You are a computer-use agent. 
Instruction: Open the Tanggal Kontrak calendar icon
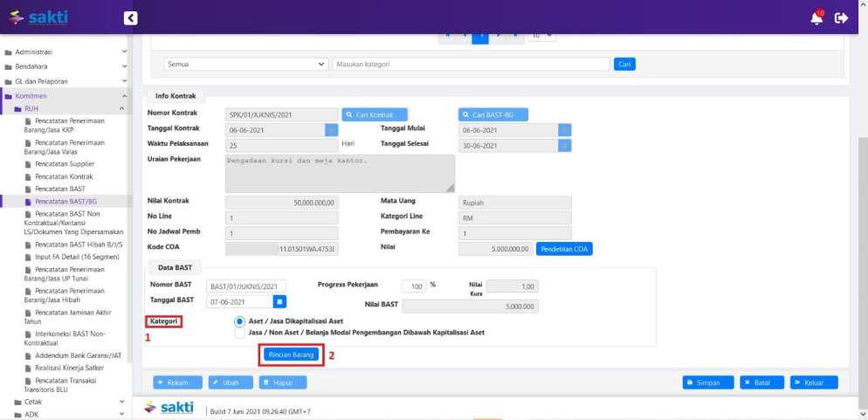coord(331,130)
